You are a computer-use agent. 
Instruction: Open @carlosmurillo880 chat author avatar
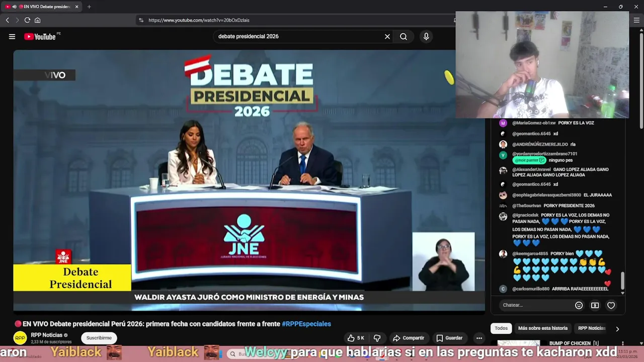click(503, 289)
